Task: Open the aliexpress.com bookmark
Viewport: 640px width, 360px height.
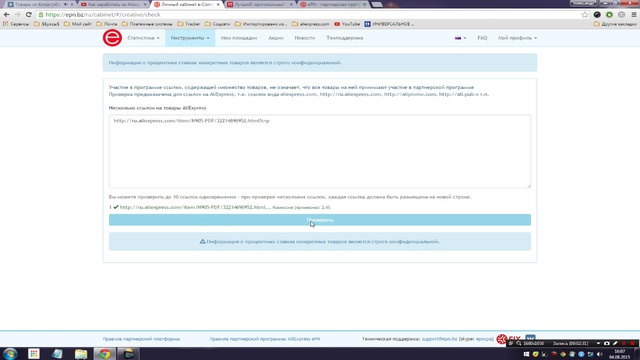Action: point(311,24)
